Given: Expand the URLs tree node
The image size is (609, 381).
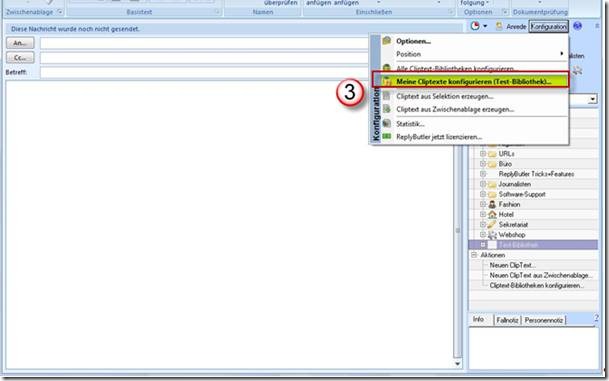Looking at the screenshot, I should point(483,154).
